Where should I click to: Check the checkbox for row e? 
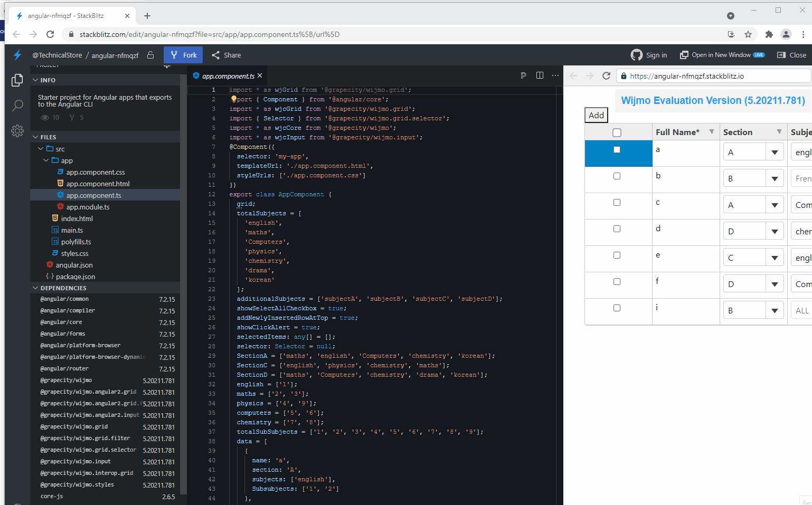pyautogui.click(x=617, y=255)
